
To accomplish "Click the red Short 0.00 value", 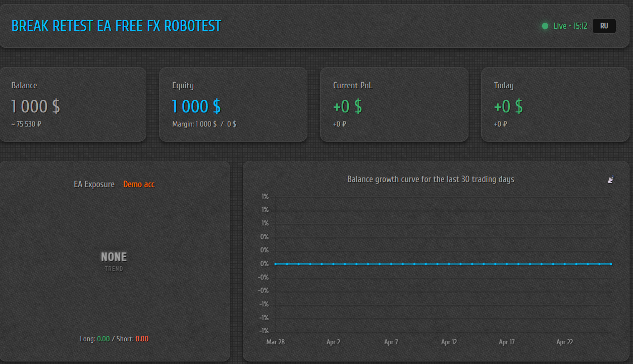I will (142, 339).
